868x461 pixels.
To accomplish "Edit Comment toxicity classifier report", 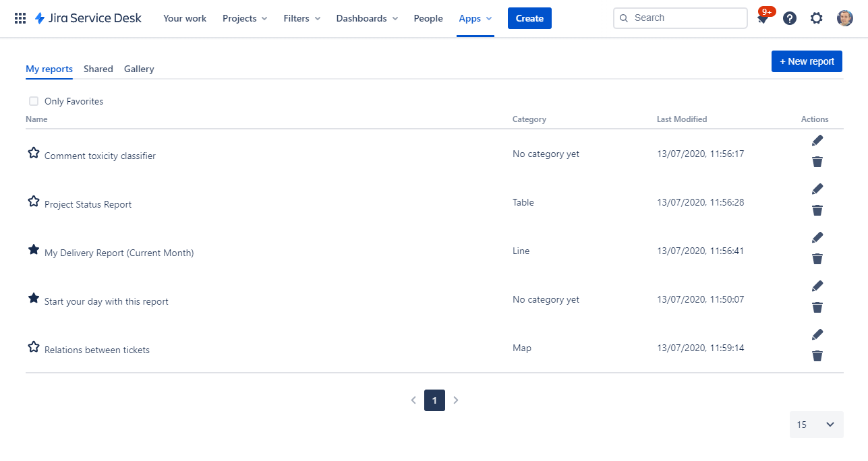I will [817, 140].
